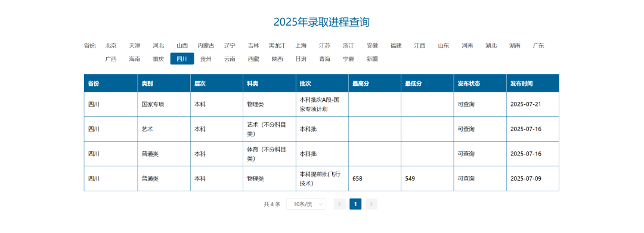644x233 pixels.
Task: Select the 辽宁 province filter
Action: point(230,45)
